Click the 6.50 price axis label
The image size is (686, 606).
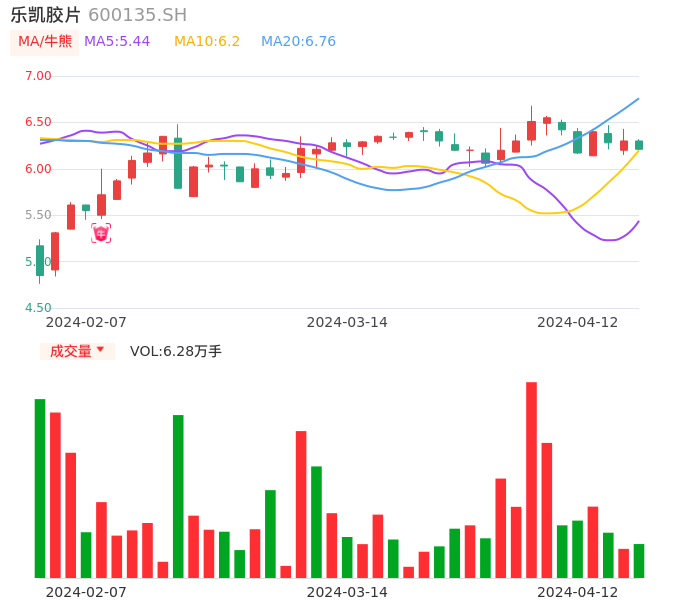pyautogui.click(x=38, y=122)
